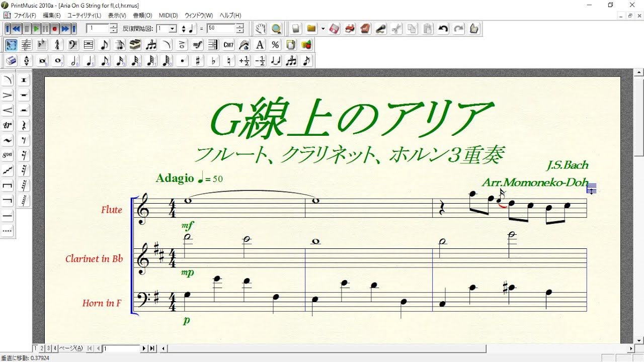Open the Page Layout tool
This screenshot has height=362, width=644.
point(291,45)
